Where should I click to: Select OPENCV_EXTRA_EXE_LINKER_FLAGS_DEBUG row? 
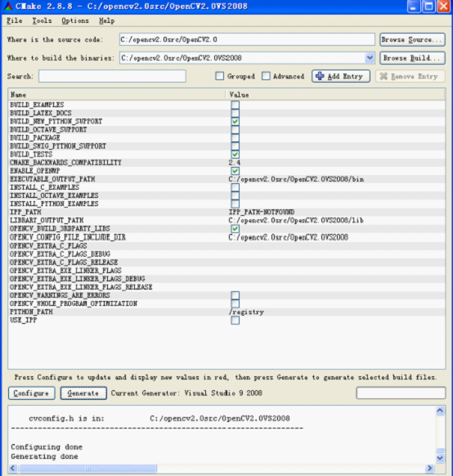pos(227,279)
